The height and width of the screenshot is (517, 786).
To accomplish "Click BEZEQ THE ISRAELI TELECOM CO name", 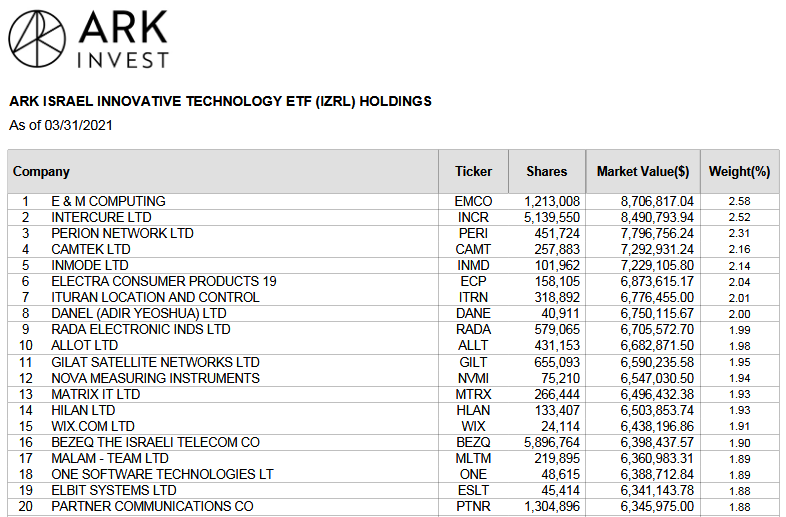I will click(x=155, y=442).
